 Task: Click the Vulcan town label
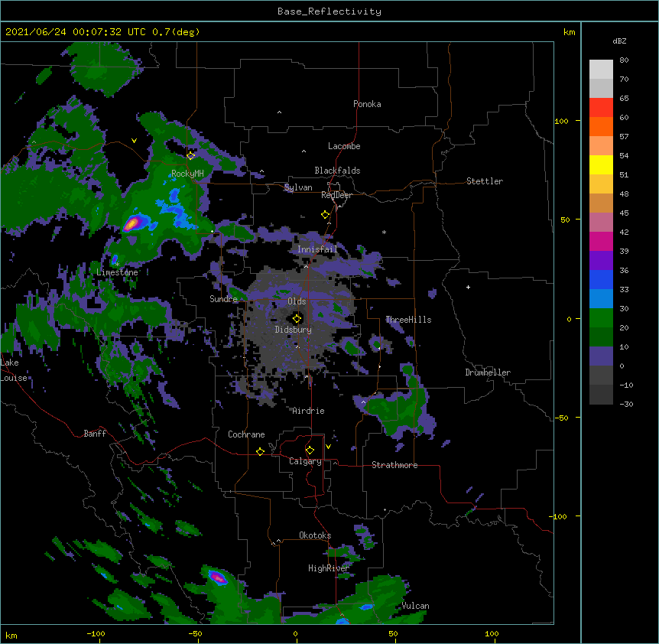pos(415,606)
